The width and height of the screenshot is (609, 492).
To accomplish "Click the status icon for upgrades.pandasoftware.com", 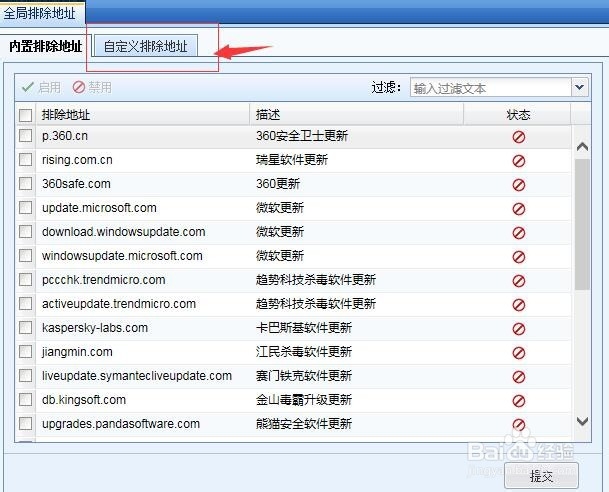I will click(x=519, y=424).
